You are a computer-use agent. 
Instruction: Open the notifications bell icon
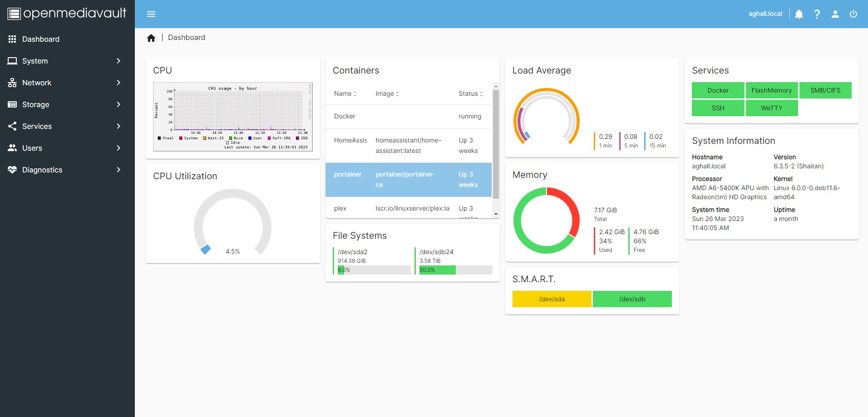[x=799, y=14]
